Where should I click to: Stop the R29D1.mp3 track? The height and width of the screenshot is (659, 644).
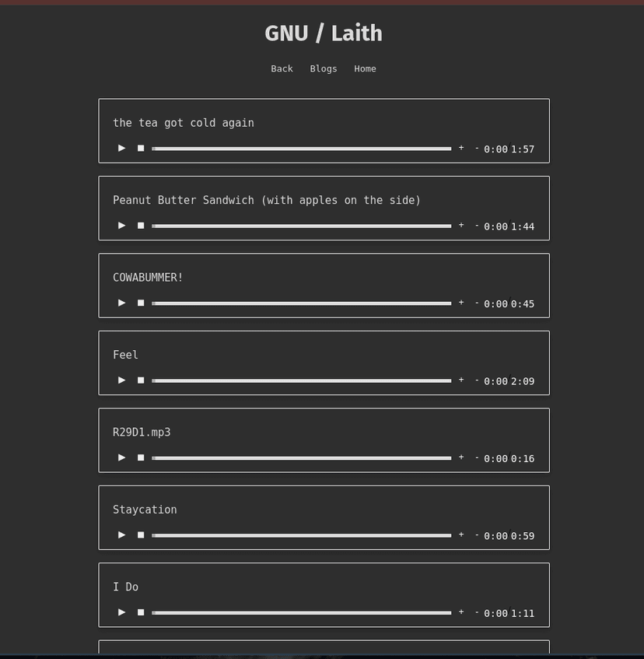coord(141,457)
